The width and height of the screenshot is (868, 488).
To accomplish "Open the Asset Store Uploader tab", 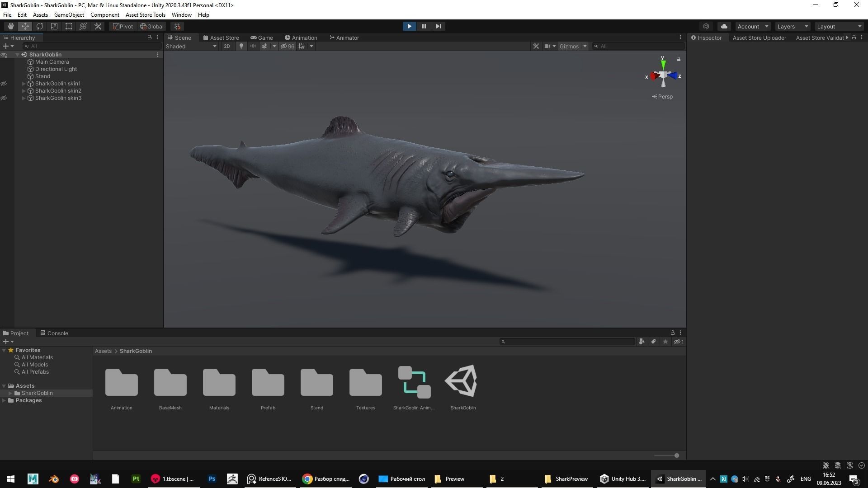I will (x=759, y=38).
